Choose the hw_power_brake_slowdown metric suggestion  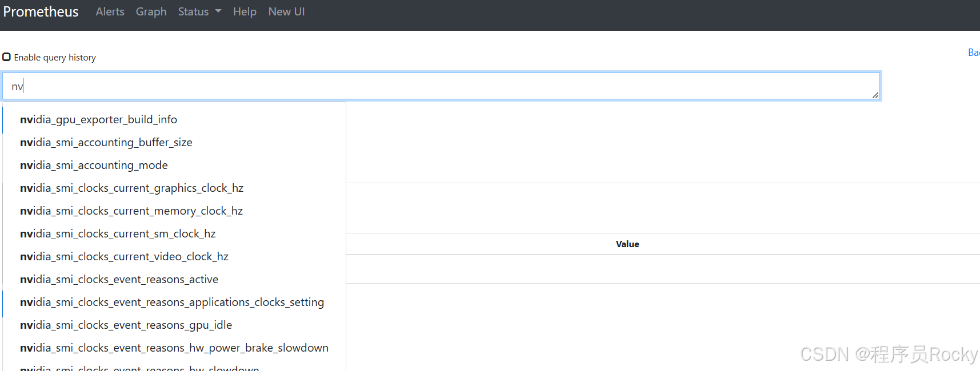174,348
